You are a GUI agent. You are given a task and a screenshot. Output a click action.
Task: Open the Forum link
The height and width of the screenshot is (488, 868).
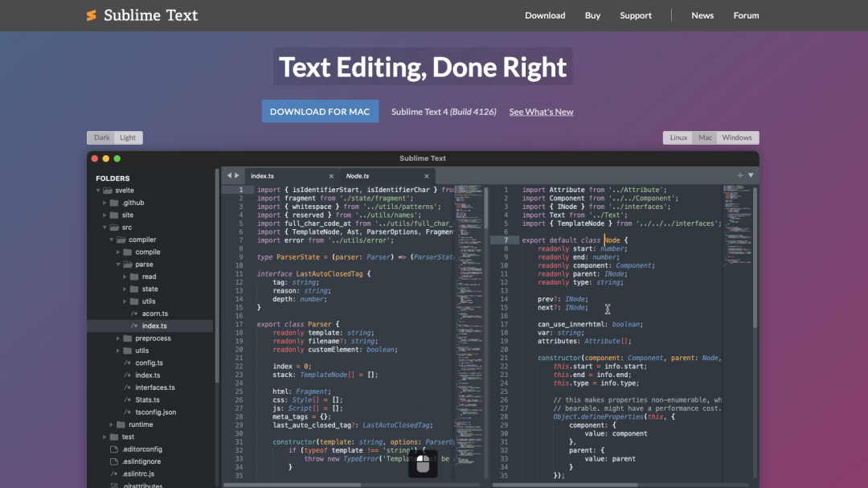(x=746, y=15)
